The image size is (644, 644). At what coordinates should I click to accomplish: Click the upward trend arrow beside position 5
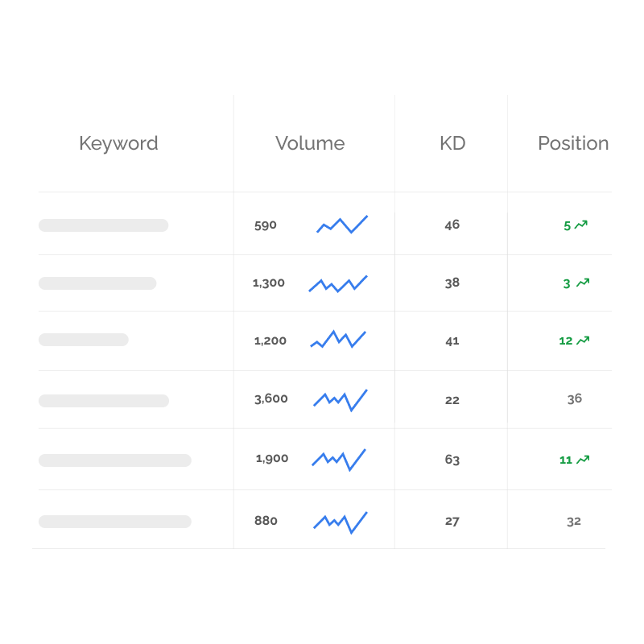581,225
